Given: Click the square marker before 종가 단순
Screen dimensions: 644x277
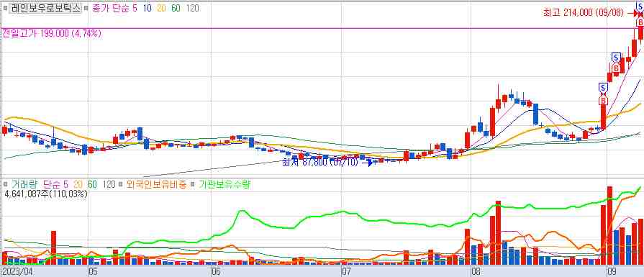Looking at the screenshot, I should [x=86, y=9].
